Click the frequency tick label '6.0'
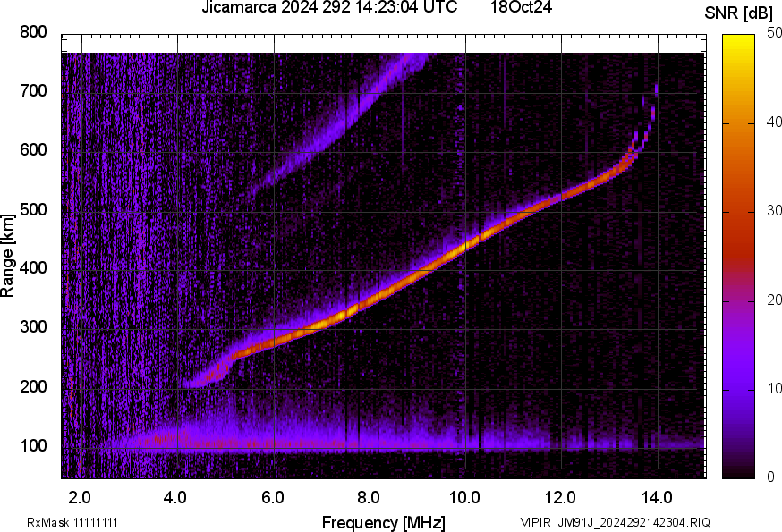782x532 pixels. point(272,497)
